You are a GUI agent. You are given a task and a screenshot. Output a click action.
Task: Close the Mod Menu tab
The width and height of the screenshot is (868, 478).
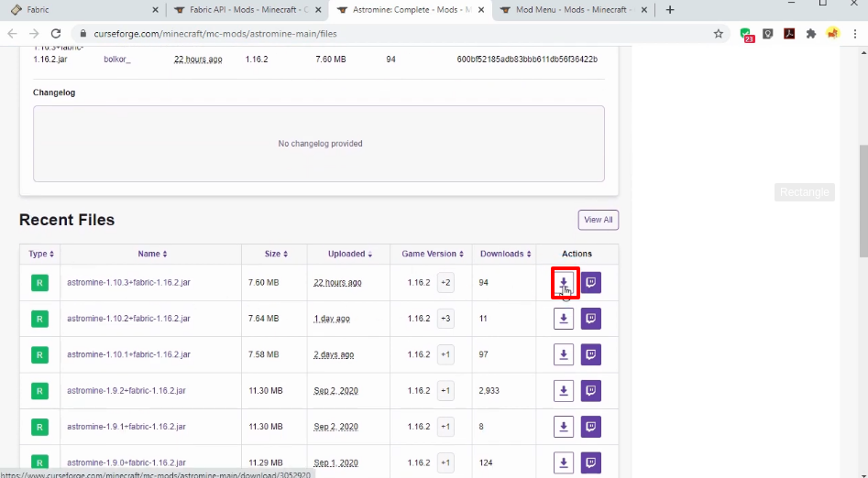click(643, 10)
